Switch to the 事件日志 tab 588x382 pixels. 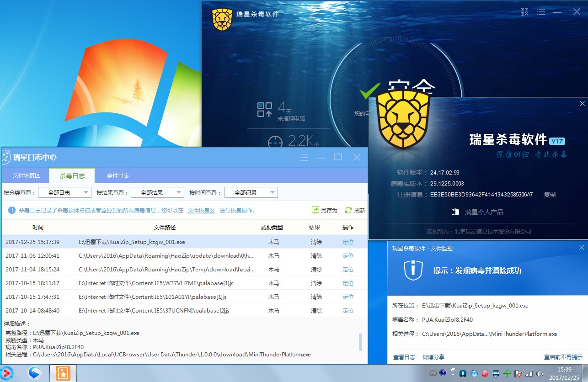[x=118, y=175]
